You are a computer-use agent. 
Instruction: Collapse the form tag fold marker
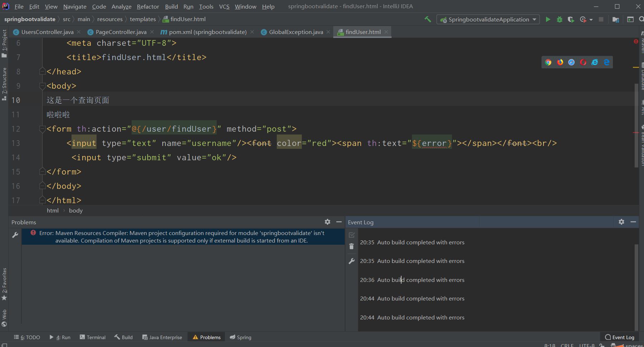42,129
